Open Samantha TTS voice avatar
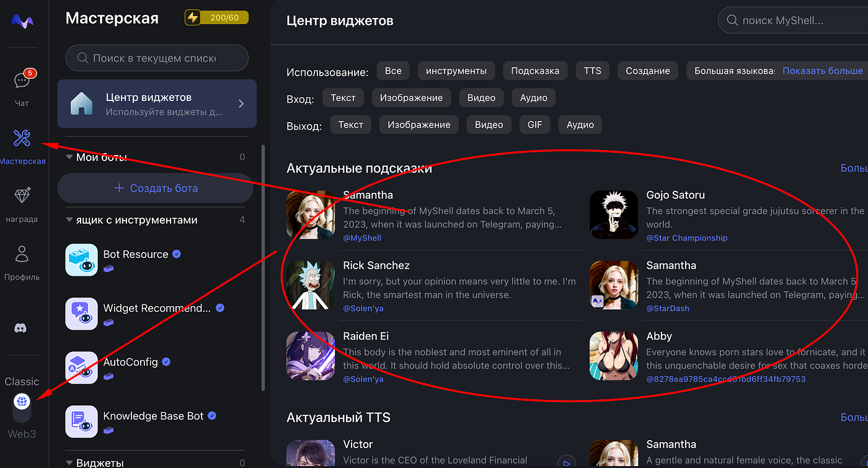Viewport: 868px width, 468px height. click(x=614, y=454)
